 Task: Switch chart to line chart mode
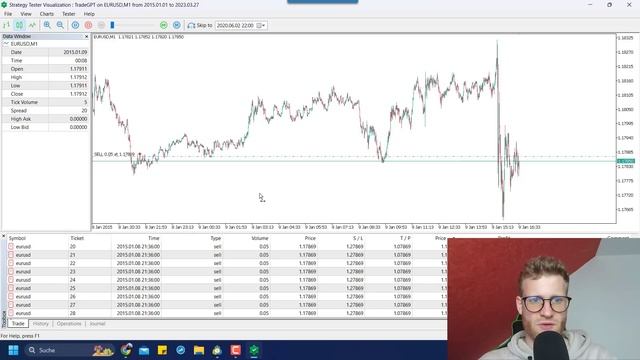[x=32, y=25]
